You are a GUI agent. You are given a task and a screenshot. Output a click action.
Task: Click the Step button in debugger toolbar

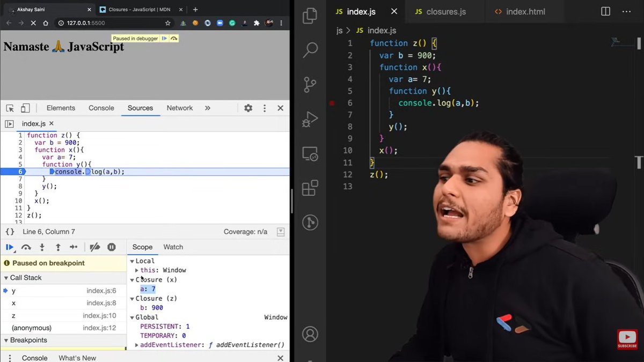click(x=74, y=247)
